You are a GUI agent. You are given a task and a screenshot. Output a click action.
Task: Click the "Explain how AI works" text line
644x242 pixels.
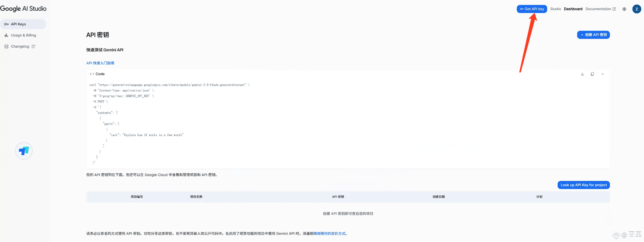[146, 135]
